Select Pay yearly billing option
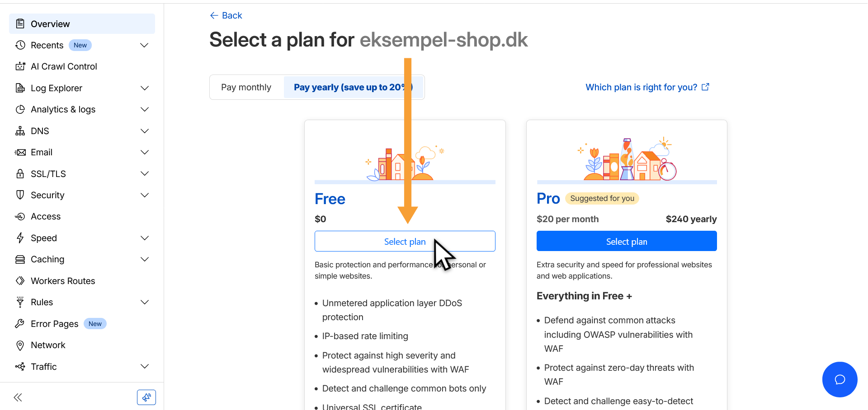Image resolution: width=868 pixels, height=410 pixels. (x=353, y=87)
